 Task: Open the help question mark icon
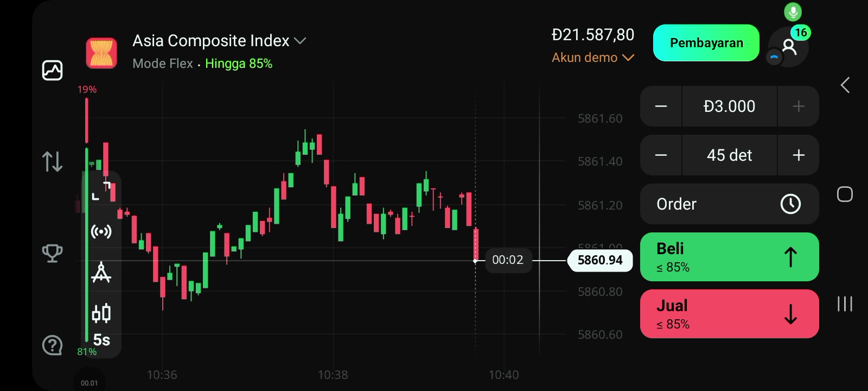pos(52,345)
